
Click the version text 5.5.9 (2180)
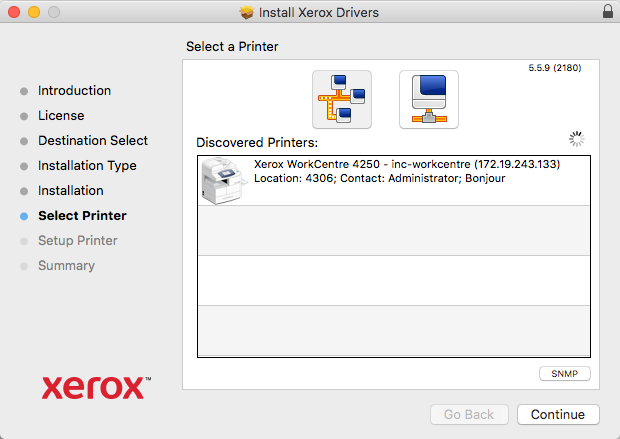[555, 68]
